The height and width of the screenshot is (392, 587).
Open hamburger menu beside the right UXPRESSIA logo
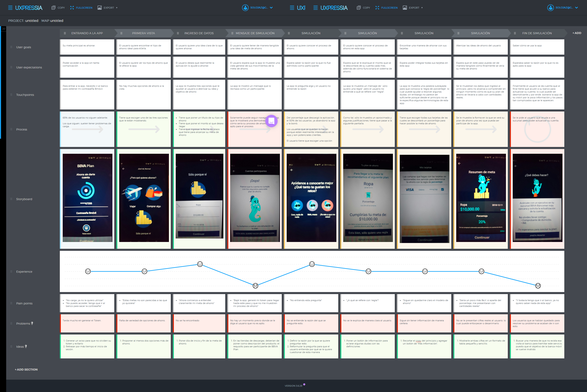point(316,8)
